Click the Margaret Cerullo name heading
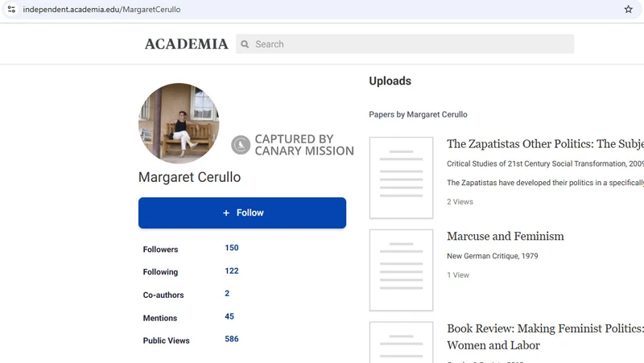This screenshot has width=644, height=363. click(x=189, y=177)
